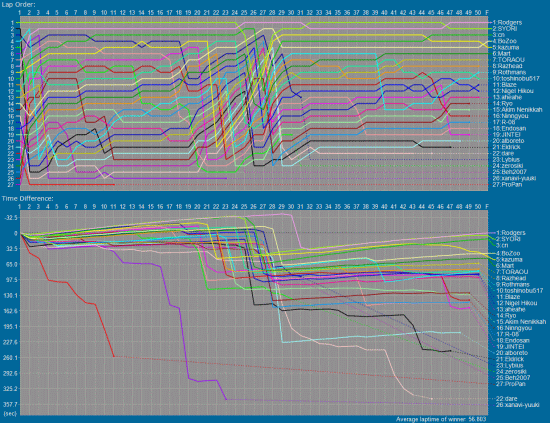Viewport: 550px width, 423px height.
Task: Click the 1:Rodgers legend label in Lap Order
Action: coord(507,22)
